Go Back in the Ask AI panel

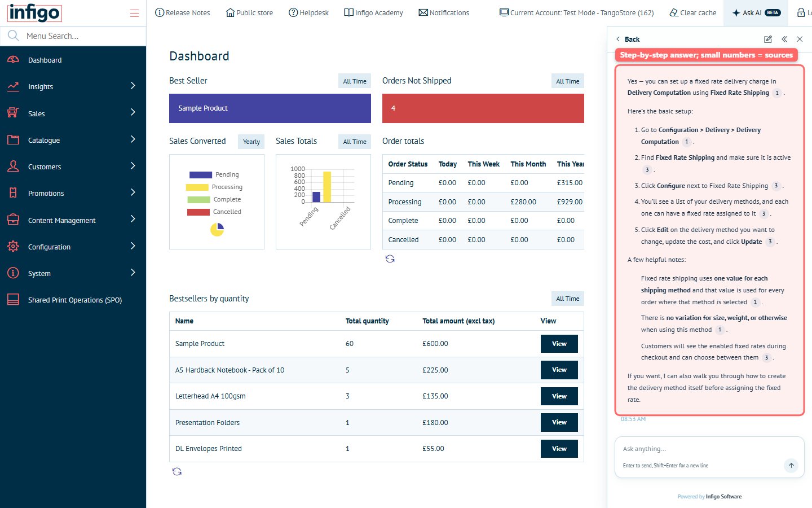628,39
